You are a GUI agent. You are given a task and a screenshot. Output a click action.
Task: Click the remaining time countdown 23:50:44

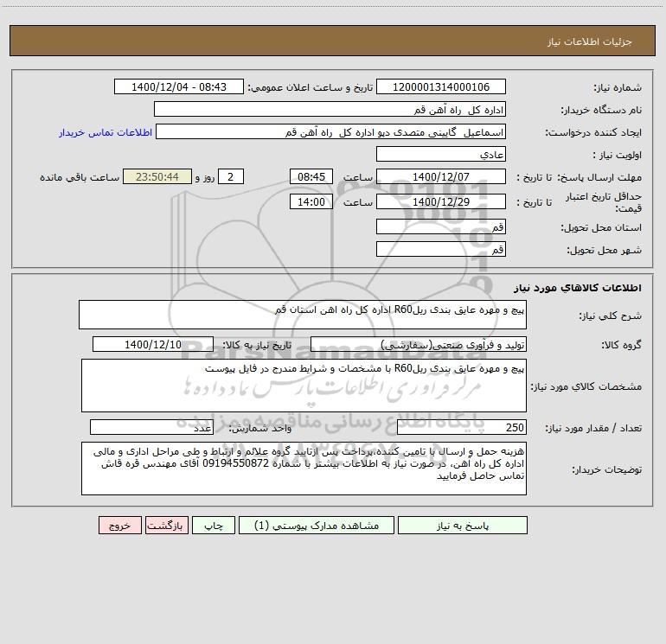[x=157, y=176]
